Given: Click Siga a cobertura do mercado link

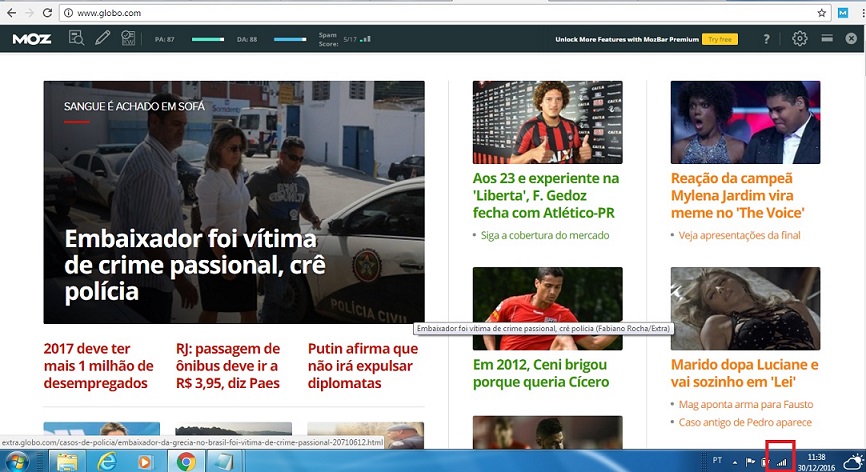Looking at the screenshot, I should (x=545, y=235).
